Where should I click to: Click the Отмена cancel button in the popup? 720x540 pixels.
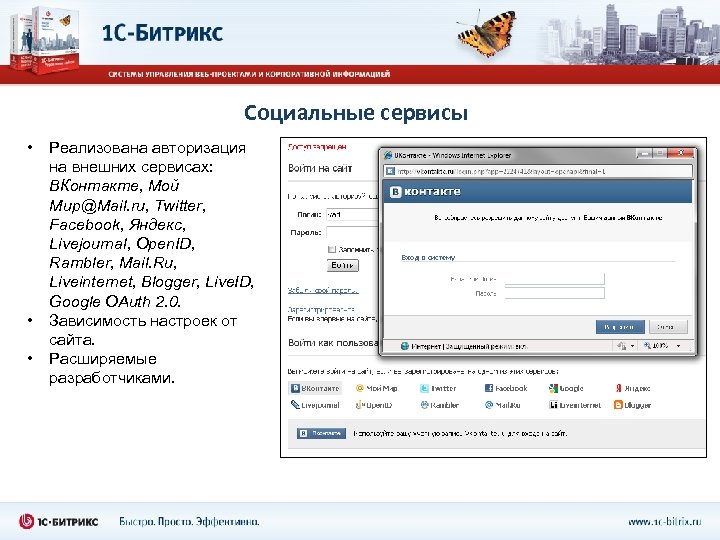coord(668,327)
